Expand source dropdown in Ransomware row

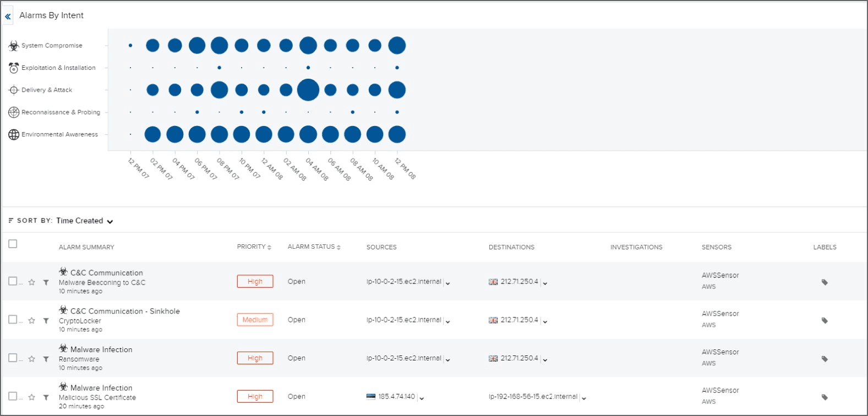pyautogui.click(x=448, y=360)
